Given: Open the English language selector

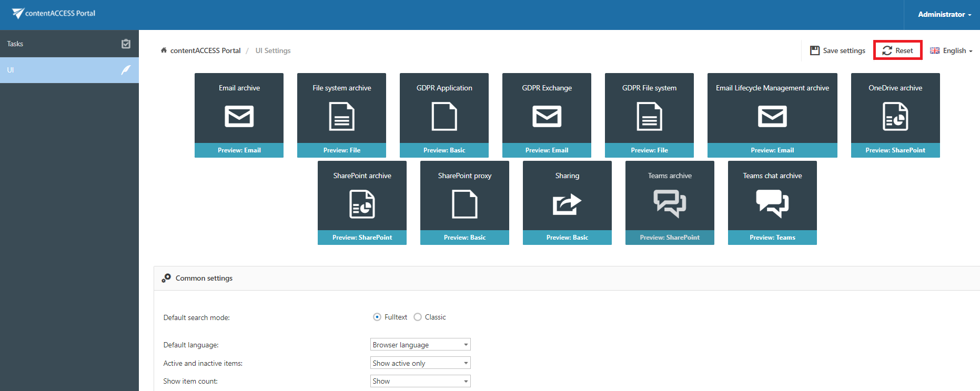Looking at the screenshot, I should coord(951,50).
